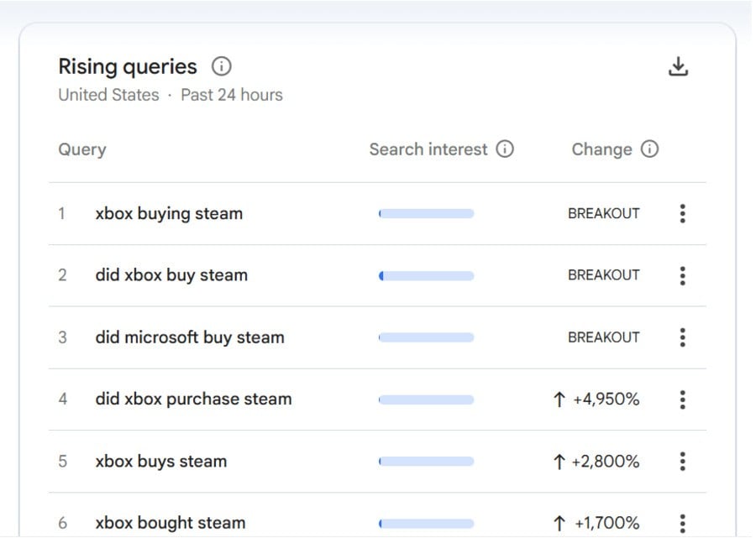Show info for Search interest column
The height and width of the screenshot is (538, 756).
505,149
